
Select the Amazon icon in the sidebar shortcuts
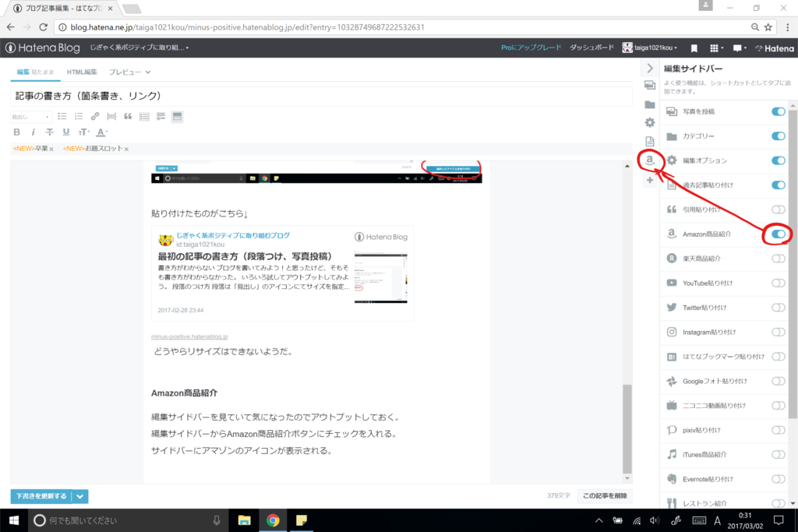pyautogui.click(x=650, y=160)
